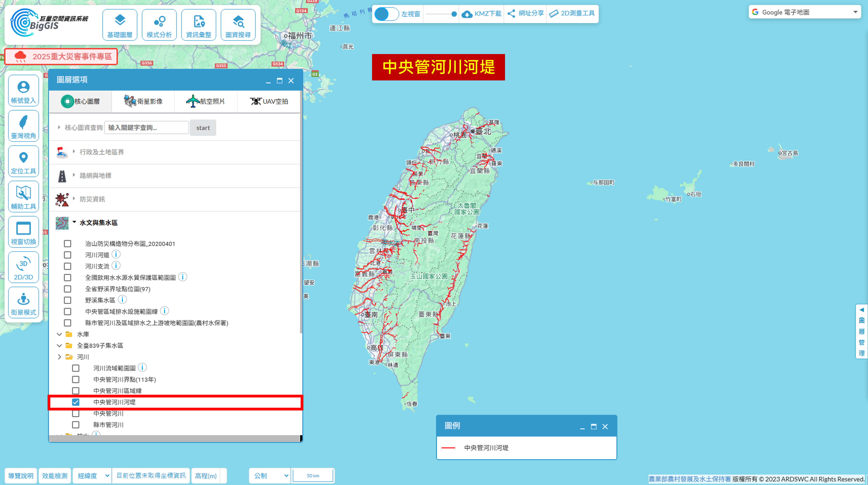868x485 pixels.
Task: Open the 圖資搜尋 map data search
Action: coord(238,25)
